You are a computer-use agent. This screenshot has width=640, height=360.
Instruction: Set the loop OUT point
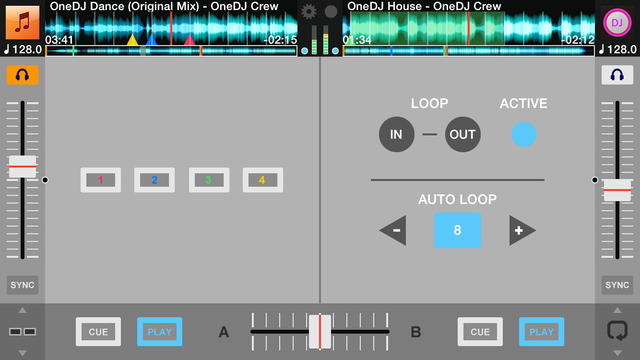coord(462,134)
